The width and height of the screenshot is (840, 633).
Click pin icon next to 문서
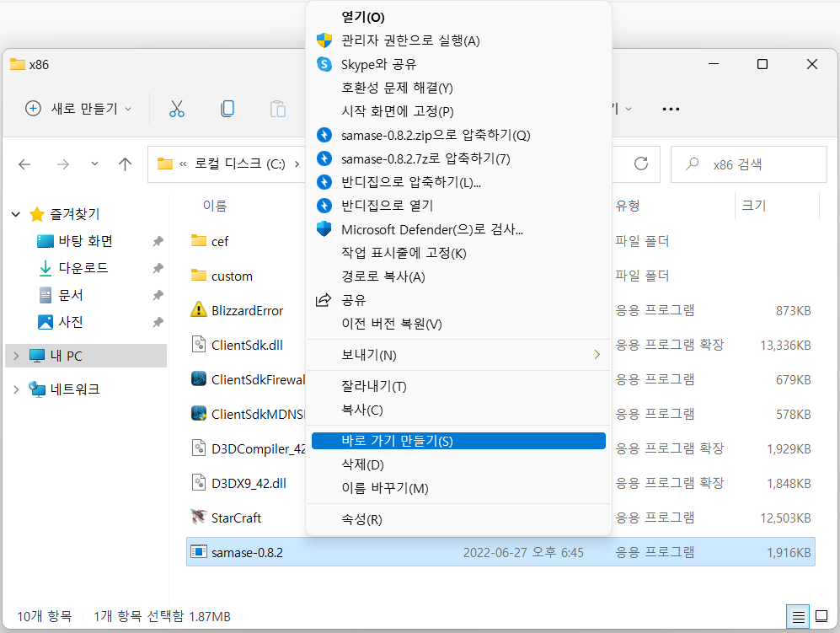click(x=158, y=295)
